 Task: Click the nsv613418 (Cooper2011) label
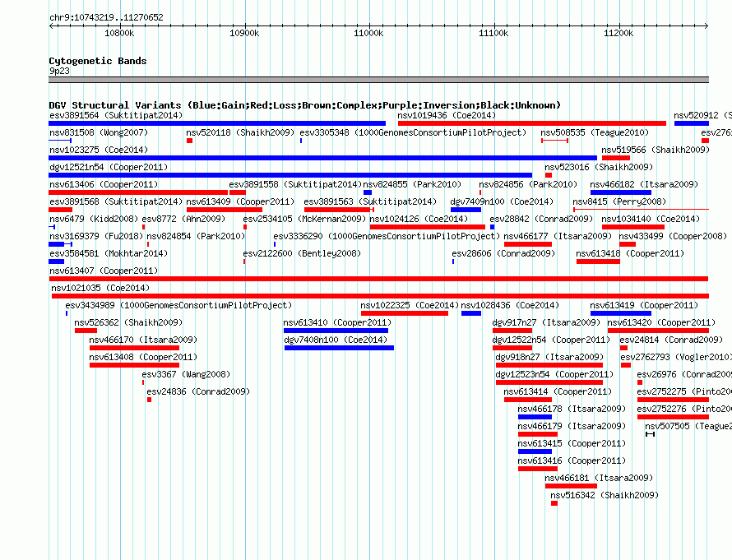point(630,253)
